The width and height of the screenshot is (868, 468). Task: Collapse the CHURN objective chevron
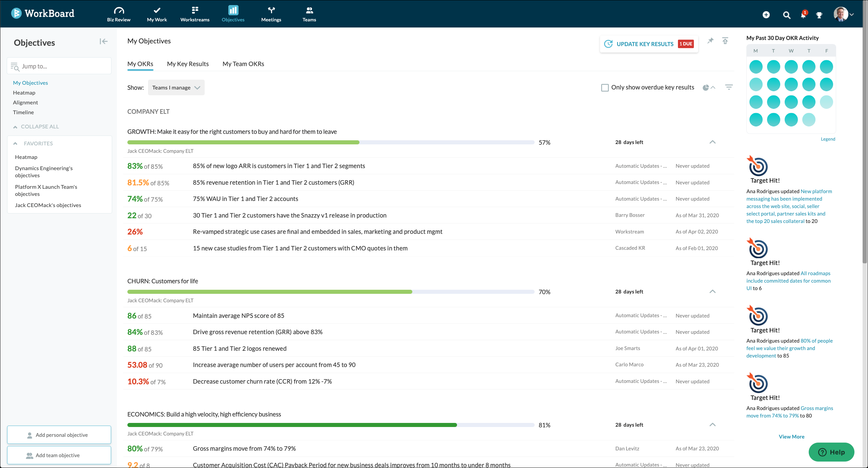point(712,291)
